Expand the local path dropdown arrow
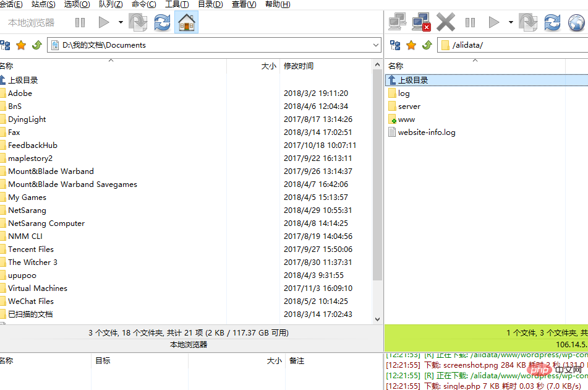 [376, 45]
